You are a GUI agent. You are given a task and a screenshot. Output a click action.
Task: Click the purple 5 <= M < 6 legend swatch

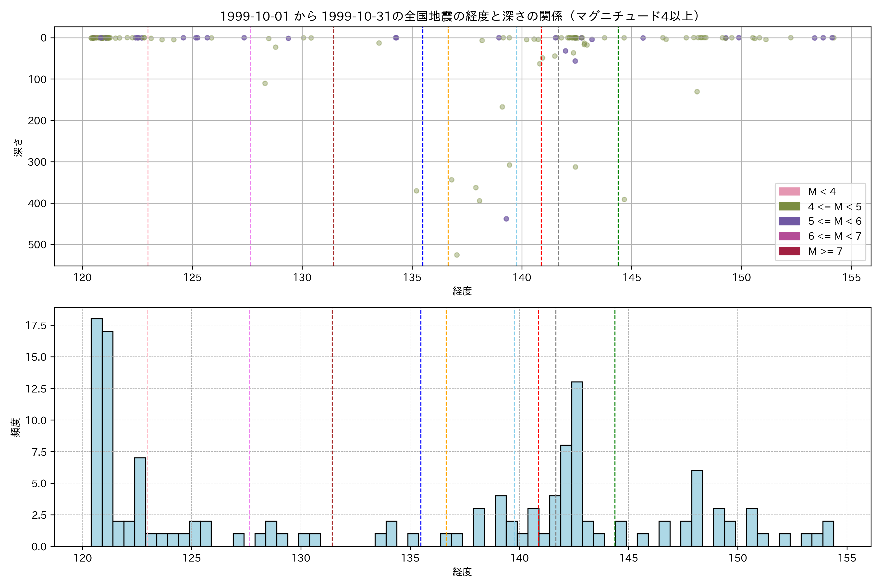click(x=789, y=221)
